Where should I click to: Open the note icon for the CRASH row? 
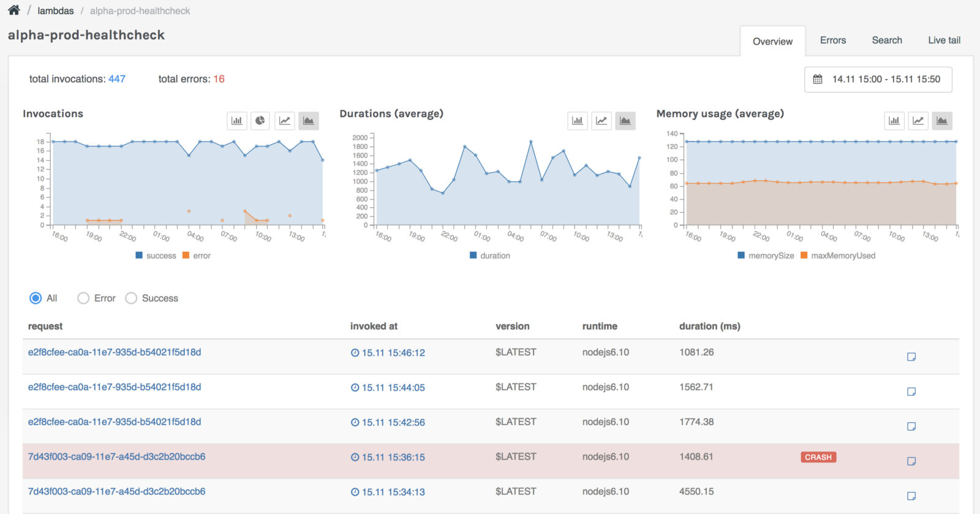tap(911, 461)
